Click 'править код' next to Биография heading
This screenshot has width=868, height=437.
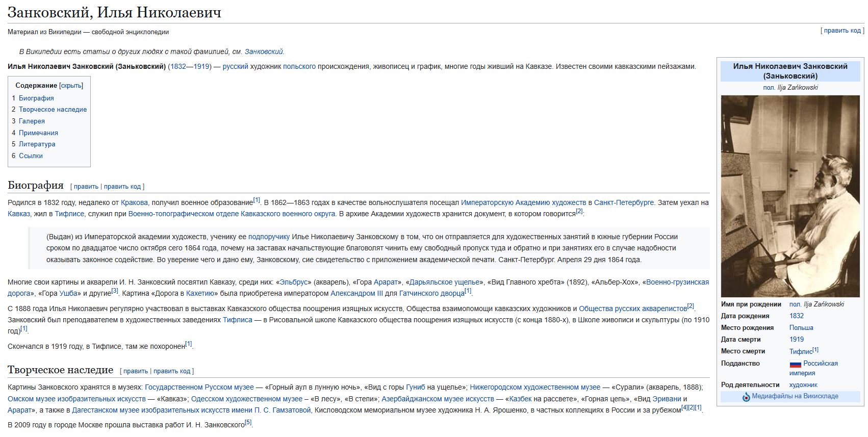pos(122,187)
